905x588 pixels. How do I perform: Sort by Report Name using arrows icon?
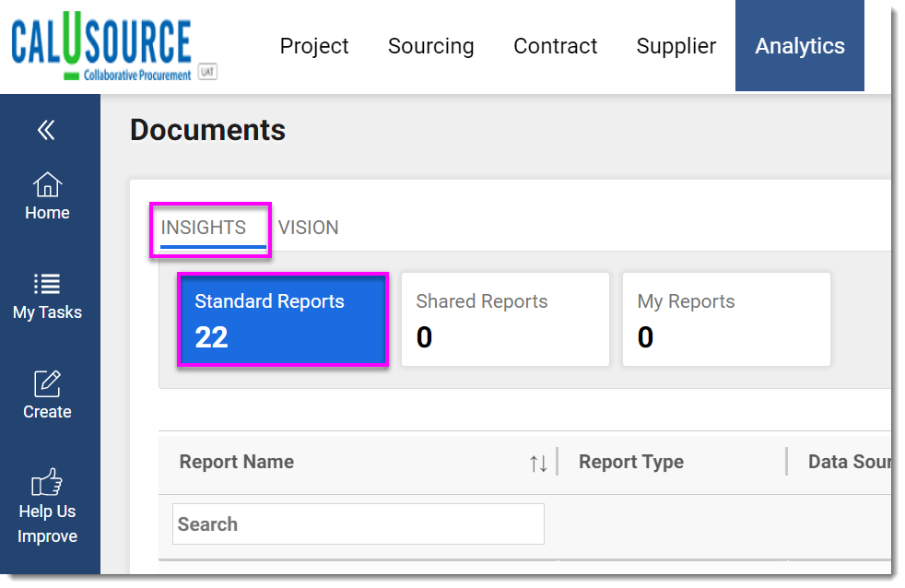point(538,463)
